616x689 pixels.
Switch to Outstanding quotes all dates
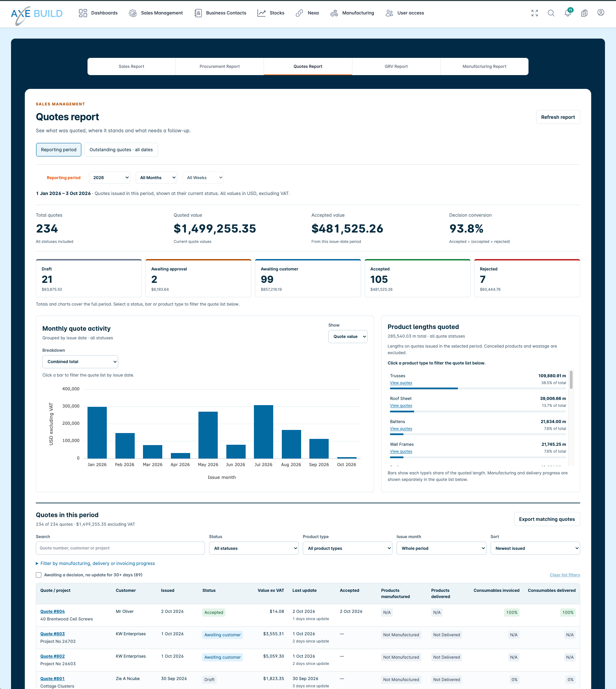[121, 150]
